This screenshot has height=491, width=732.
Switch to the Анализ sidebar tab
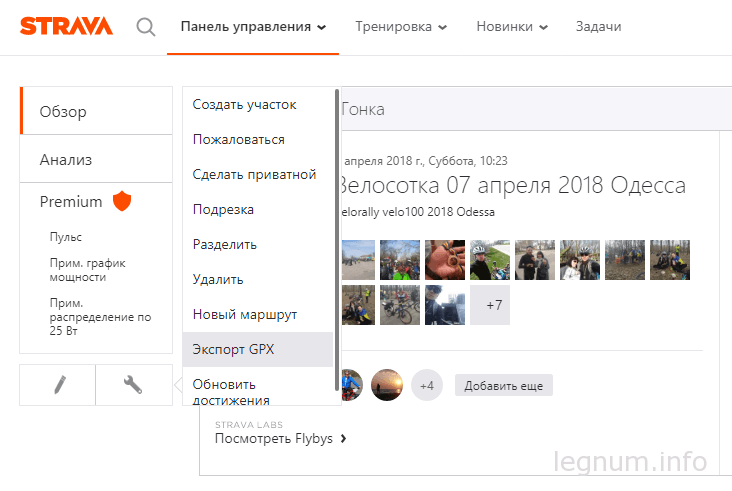(97, 159)
